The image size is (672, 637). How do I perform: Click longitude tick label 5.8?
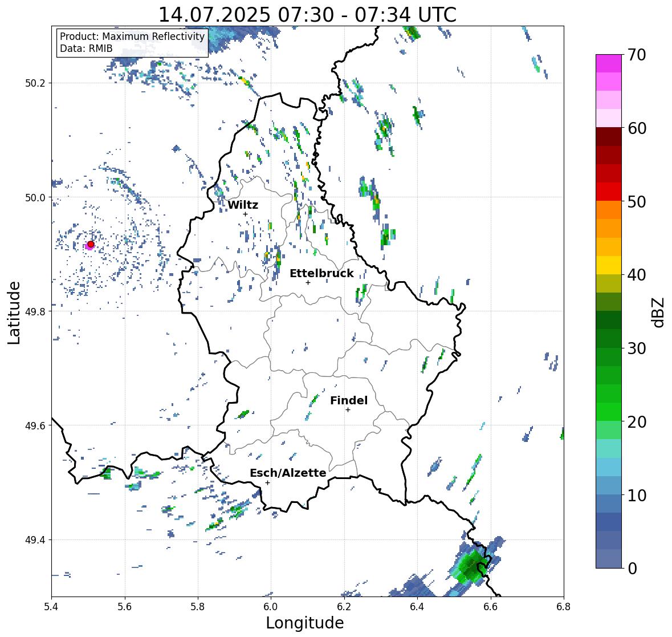pyautogui.click(x=198, y=607)
